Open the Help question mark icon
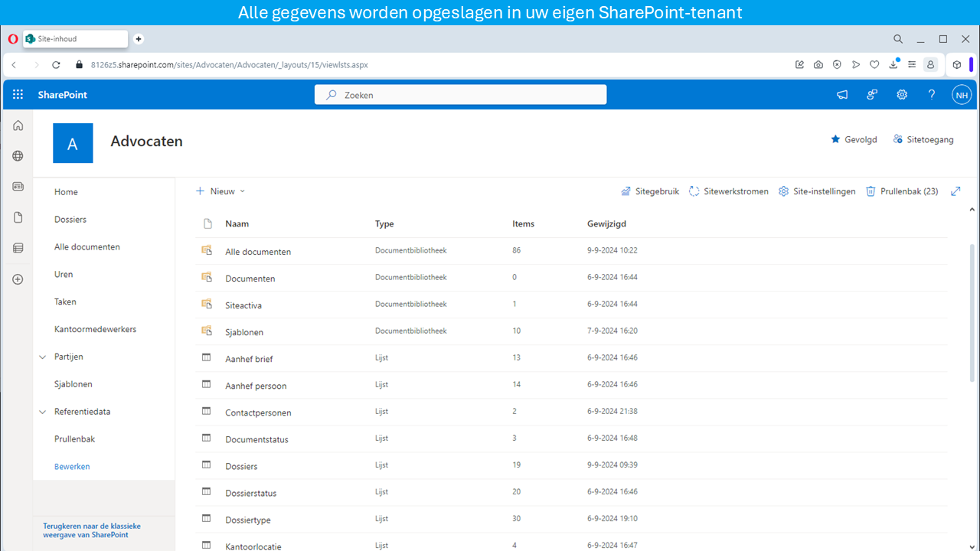The width and height of the screenshot is (980, 551). [932, 95]
